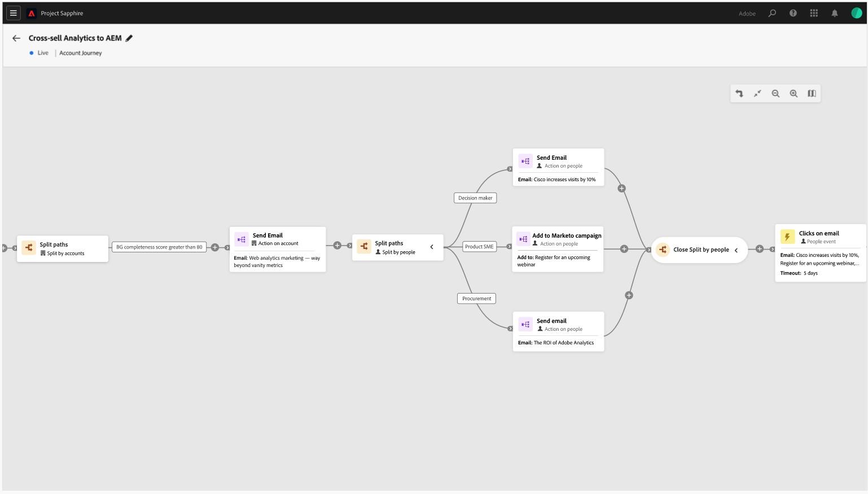Zoom out of the journey canvas

775,94
